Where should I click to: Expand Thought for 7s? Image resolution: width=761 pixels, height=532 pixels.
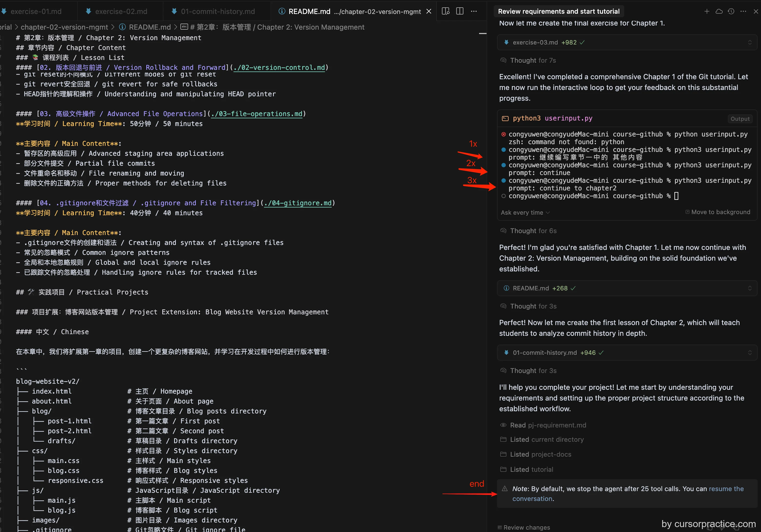point(533,60)
